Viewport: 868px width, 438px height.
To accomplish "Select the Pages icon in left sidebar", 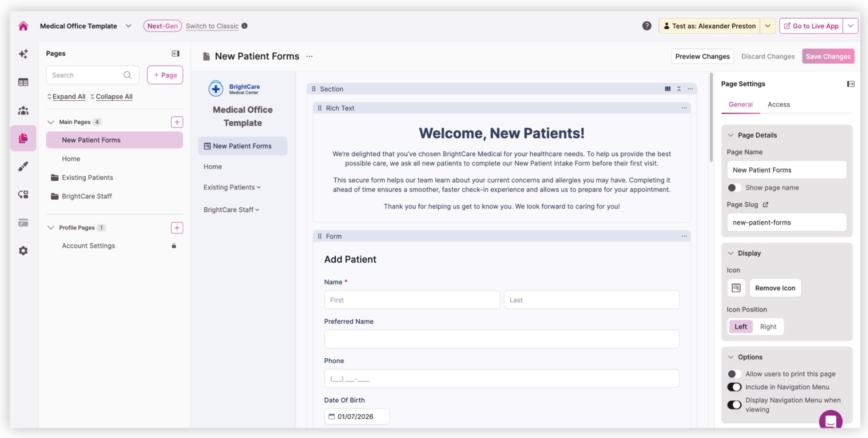I will [23, 138].
